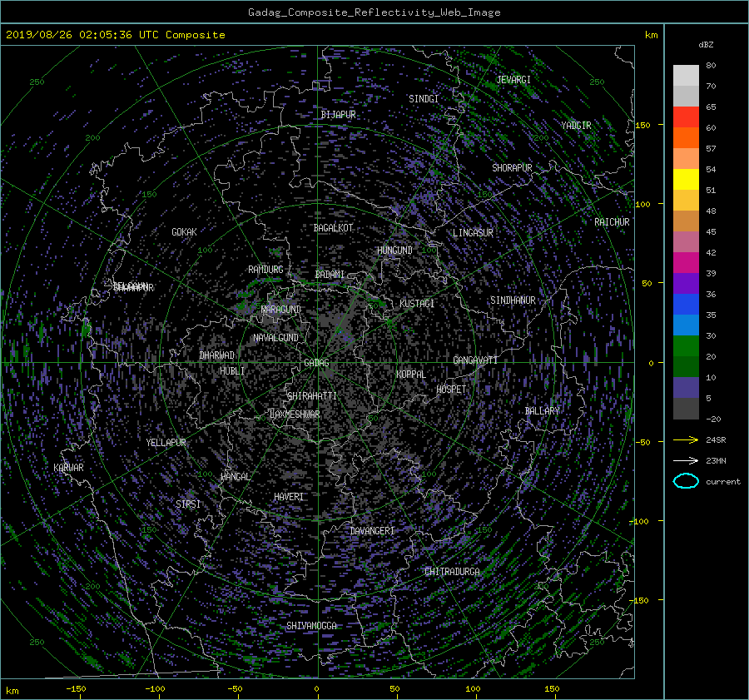Pick the green 30 dBZ color swatch
The image size is (749, 700).
pos(686,346)
